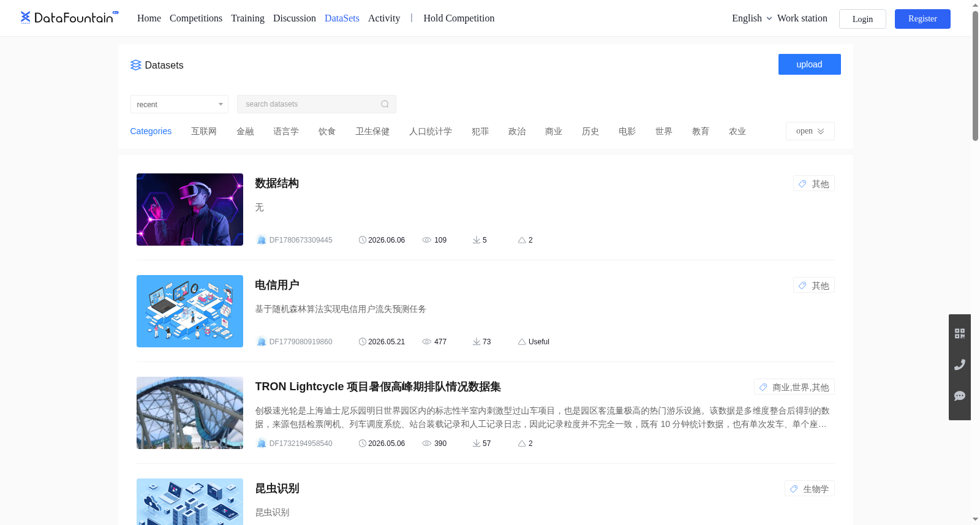Click download icon on TRON Lightcycle dataset

pyautogui.click(x=477, y=444)
